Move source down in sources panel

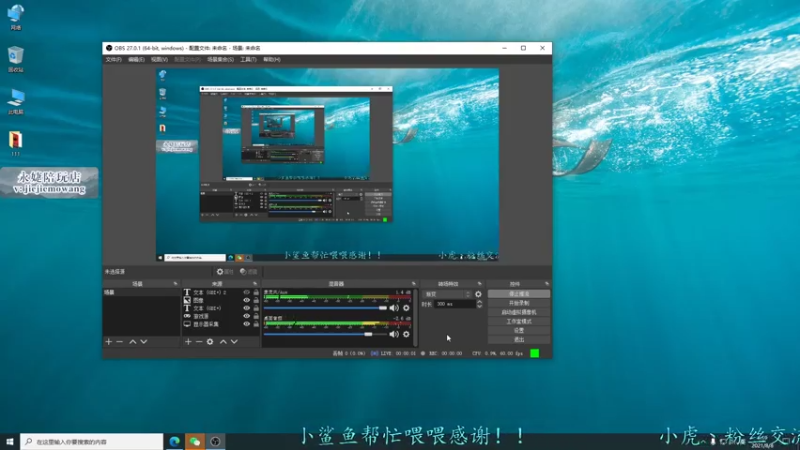pos(234,342)
